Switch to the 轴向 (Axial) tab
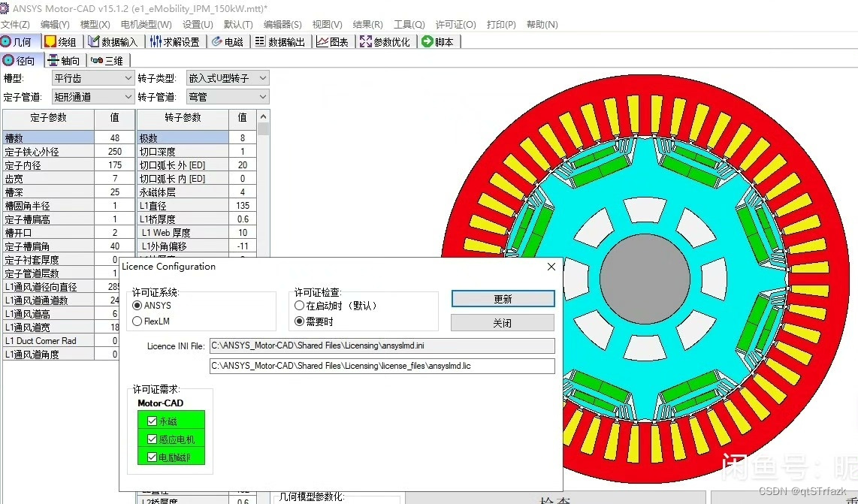Image resolution: width=858 pixels, height=504 pixels. tap(64, 60)
